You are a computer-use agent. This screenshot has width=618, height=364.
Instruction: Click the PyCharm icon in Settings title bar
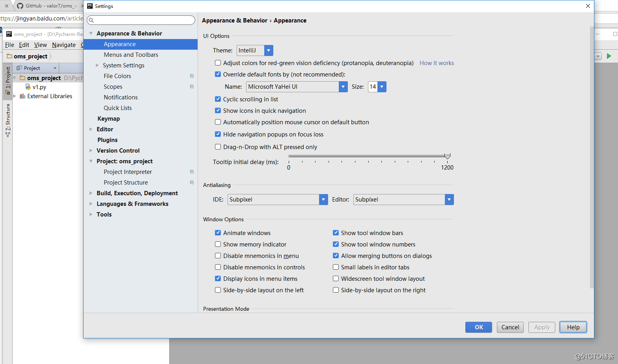pyautogui.click(x=90, y=6)
